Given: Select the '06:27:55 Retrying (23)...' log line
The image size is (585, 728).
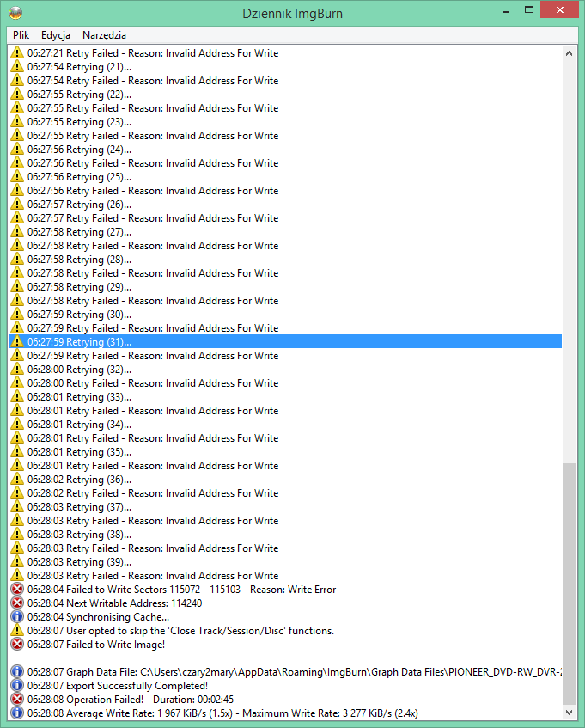Looking at the screenshot, I should pos(285,122).
